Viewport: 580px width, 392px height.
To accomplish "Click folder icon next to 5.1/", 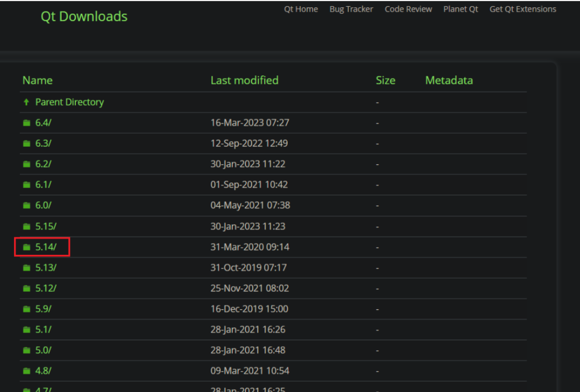I will pyautogui.click(x=27, y=330).
